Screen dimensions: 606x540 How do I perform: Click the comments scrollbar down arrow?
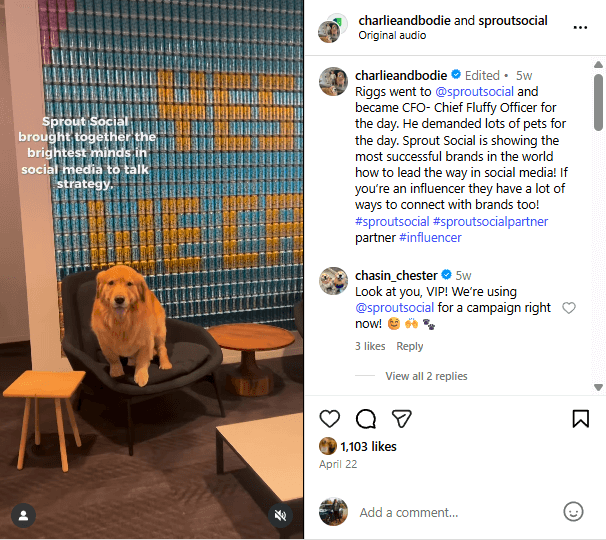(x=598, y=387)
